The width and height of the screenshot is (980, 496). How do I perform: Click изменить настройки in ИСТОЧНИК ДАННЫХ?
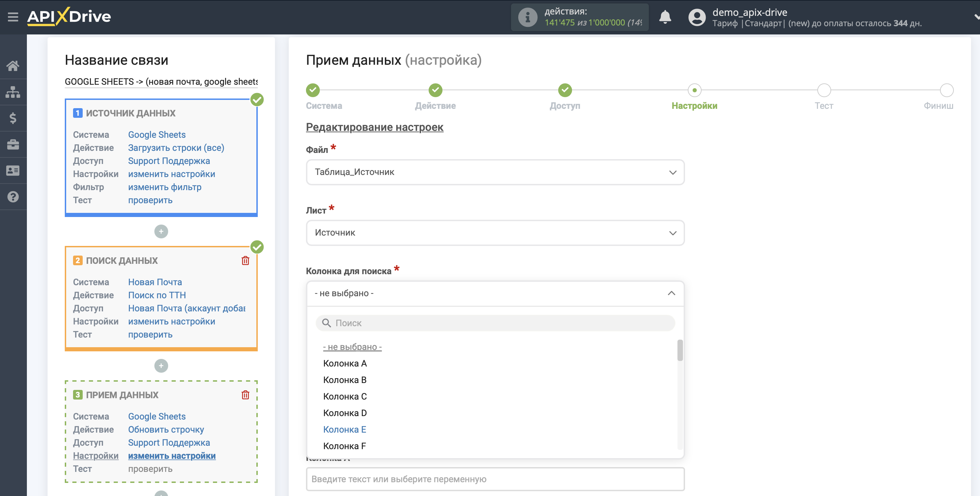coord(172,174)
